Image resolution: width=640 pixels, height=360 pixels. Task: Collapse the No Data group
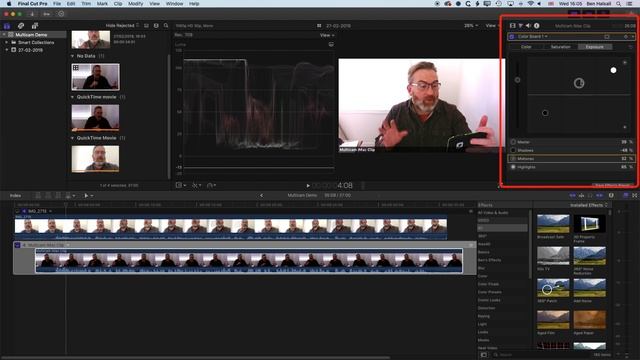[73, 56]
